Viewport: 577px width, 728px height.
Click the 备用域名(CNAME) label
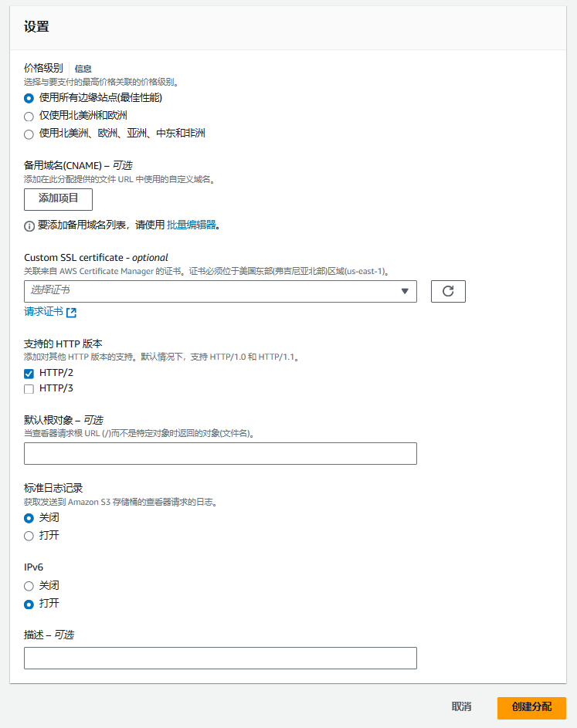tap(78, 165)
